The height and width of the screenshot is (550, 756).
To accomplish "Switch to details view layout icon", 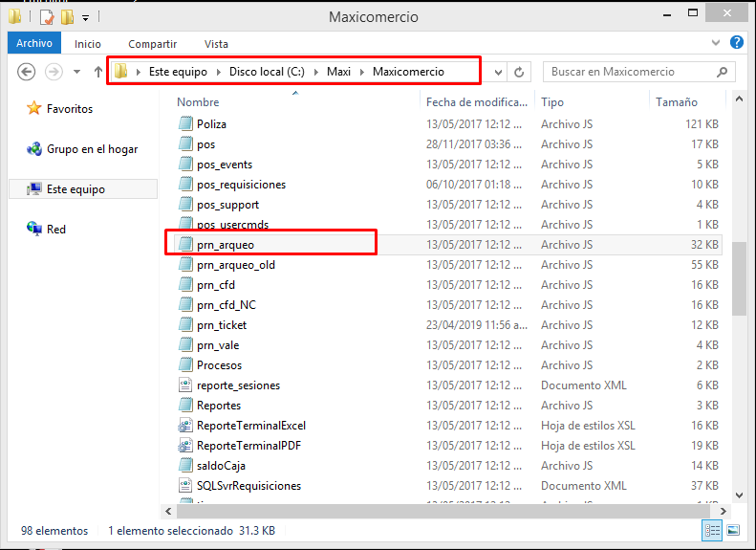I will pyautogui.click(x=712, y=530).
